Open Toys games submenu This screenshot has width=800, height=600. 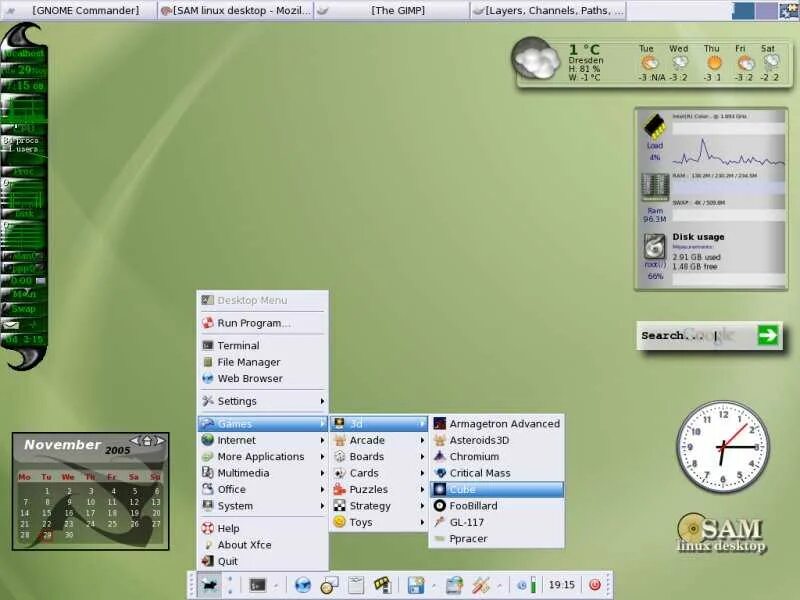(379, 522)
